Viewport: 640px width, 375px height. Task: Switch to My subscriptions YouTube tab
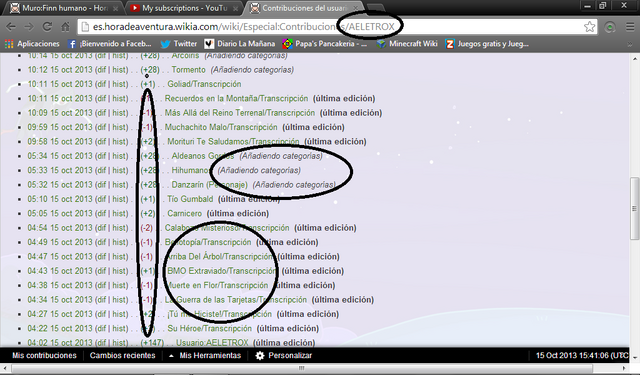coord(184,8)
